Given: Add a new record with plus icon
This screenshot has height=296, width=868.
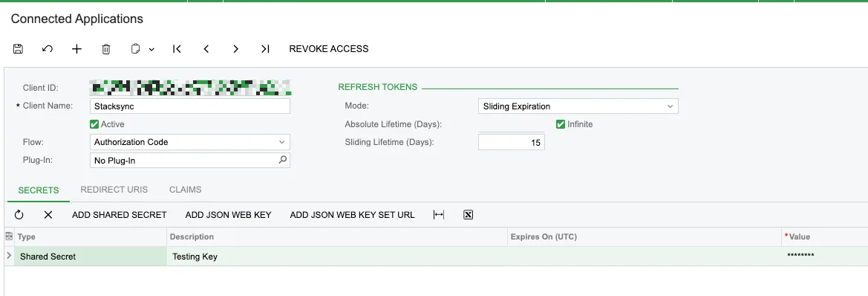Looking at the screenshot, I should [x=77, y=49].
